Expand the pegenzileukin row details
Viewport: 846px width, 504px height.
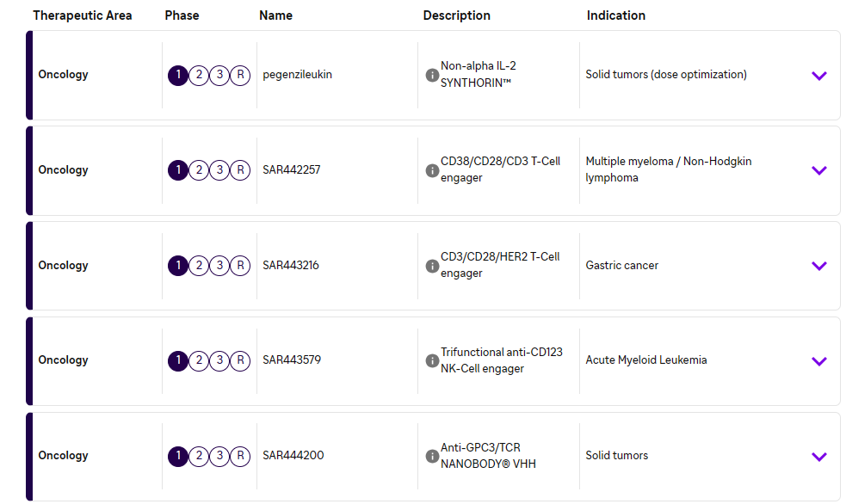click(x=818, y=76)
